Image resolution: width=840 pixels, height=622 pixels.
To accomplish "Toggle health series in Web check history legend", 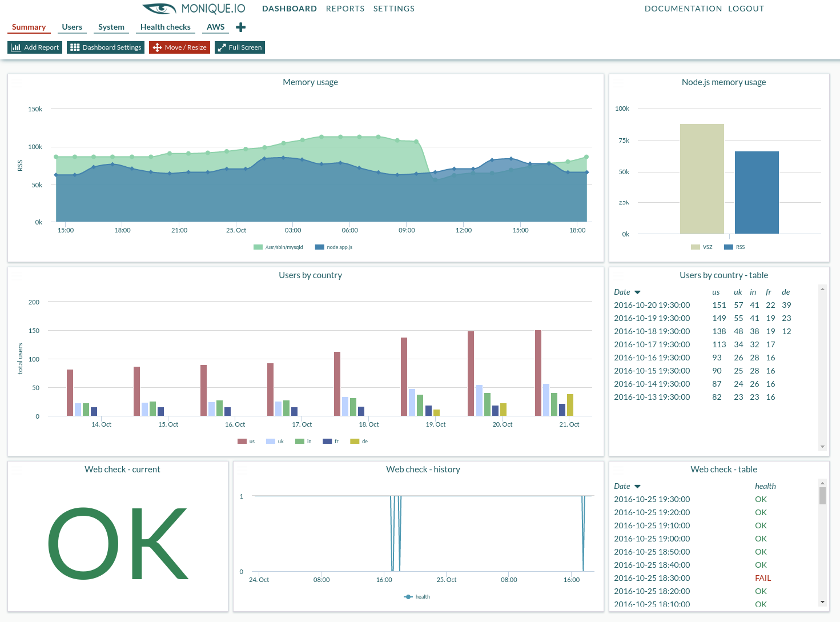I will 417,597.
